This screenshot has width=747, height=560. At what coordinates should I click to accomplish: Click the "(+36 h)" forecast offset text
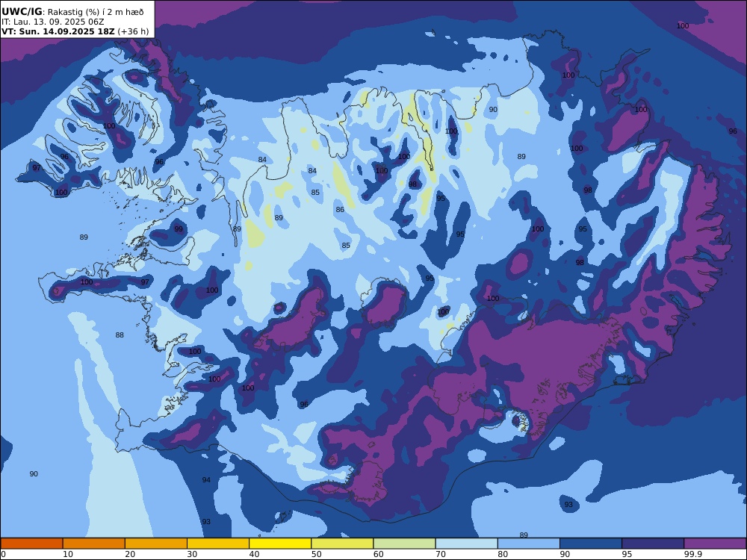pyautogui.click(x=133, y=31)
